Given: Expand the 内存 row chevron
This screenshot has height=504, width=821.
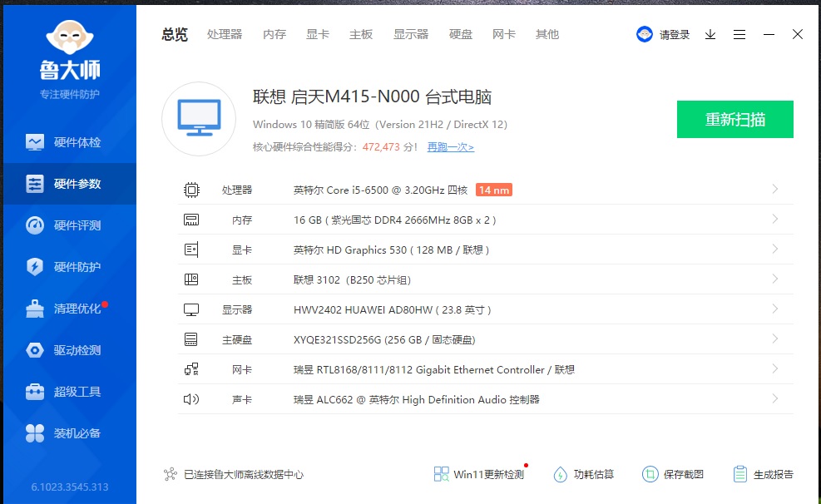Looking at the screenshot, I should [775, 219].
